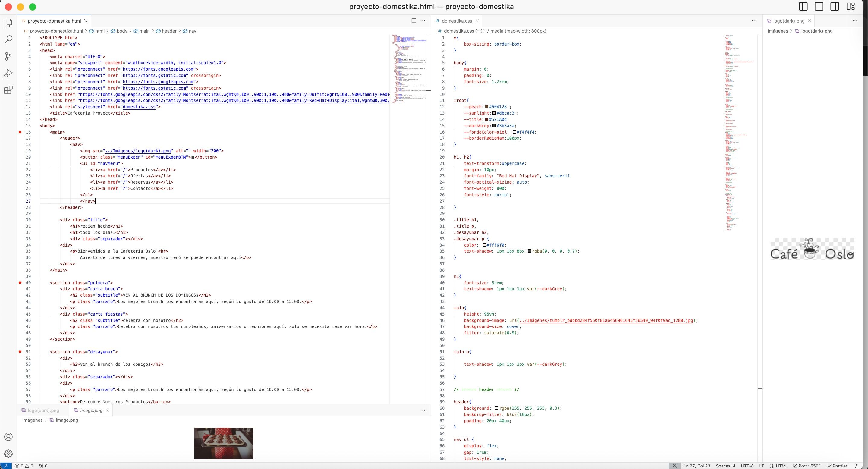Toggle the bottom panel layout button

click(x=819, y=6)
